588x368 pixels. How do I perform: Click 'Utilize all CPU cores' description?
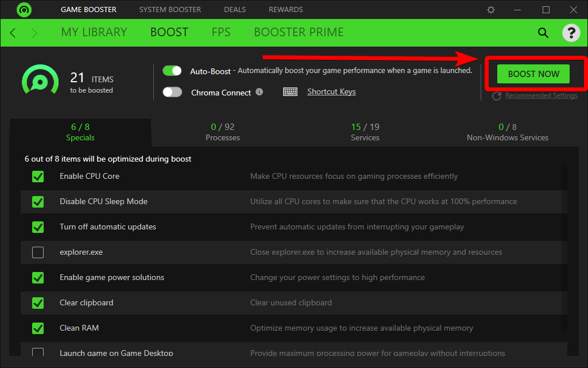tap(384, 202)
